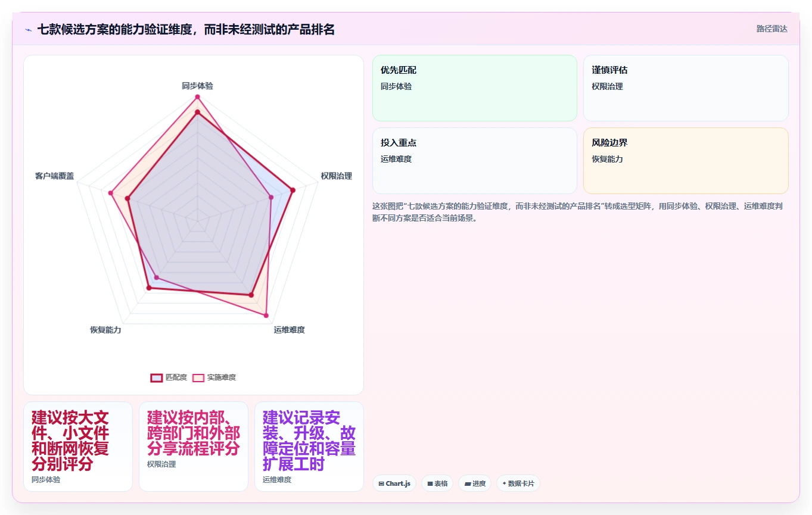Select the 表格 chip
Viewport: 812px width, 515px height.
tap(437, 483)
